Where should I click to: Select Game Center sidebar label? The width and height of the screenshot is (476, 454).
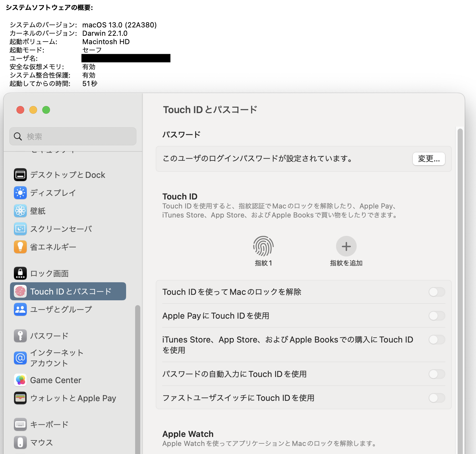pyautogui.click(x=56, y=380)
